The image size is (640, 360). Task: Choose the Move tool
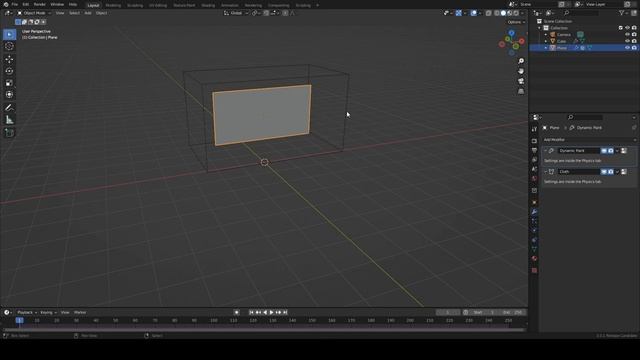[x=9, y=60]
